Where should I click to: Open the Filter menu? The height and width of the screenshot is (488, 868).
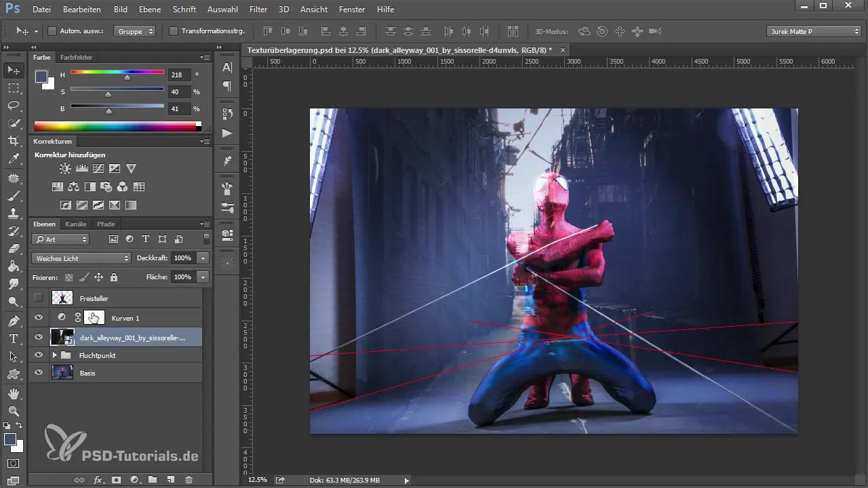258,9
